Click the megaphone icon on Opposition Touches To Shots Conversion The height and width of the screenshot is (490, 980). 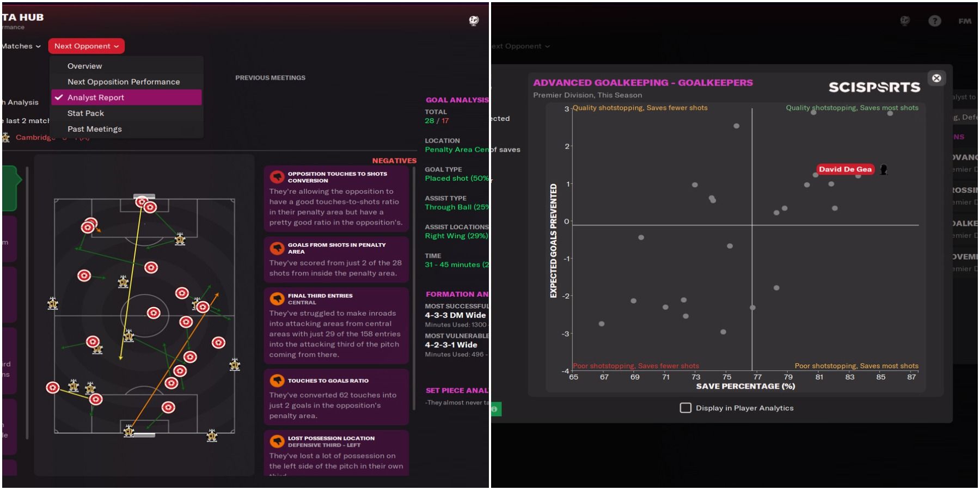(x=277, y=176)
